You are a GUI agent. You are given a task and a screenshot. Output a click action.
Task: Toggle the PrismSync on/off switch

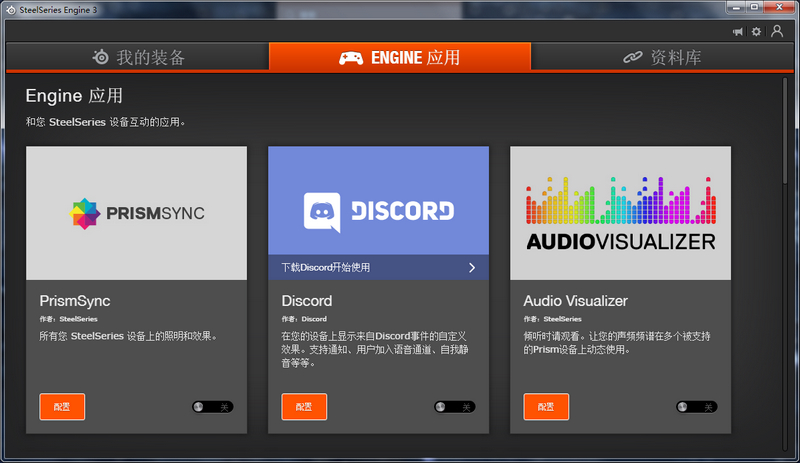pos(213,407)
